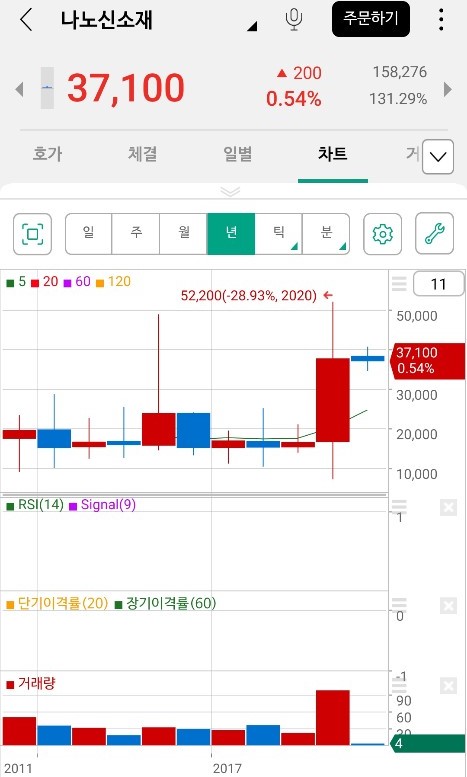Image resolution: width=467 pixels, height=777 pixels.
Task: Select the 차트 tab
Action: tap(333, 154)
